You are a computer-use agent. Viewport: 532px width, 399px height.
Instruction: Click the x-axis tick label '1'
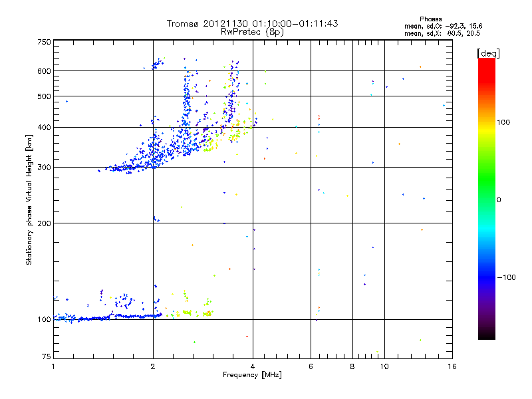tap(53, 366)
